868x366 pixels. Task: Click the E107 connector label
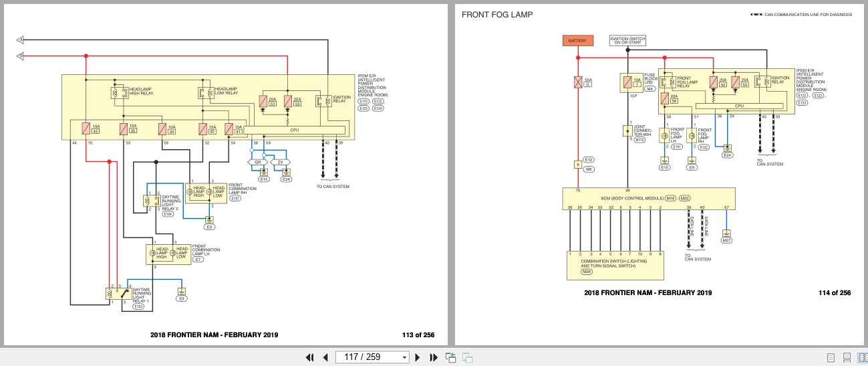coord(235,198)
